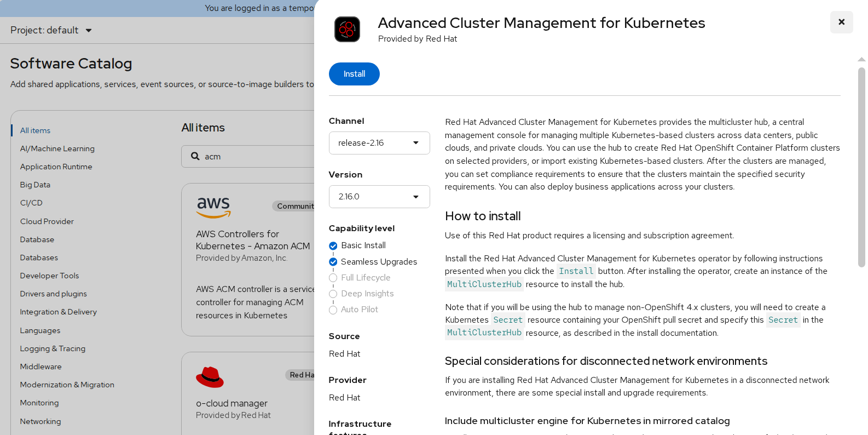Screen dimensions: 868x435
Task: Open the Monitoring category link
Action: pyautogui.click(x=39, y=403)
